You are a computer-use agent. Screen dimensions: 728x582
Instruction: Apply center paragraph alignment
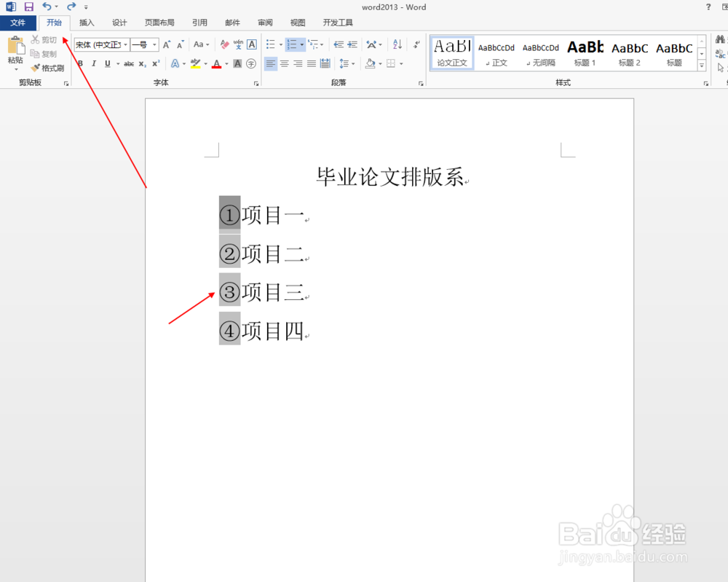pos(284,64)
